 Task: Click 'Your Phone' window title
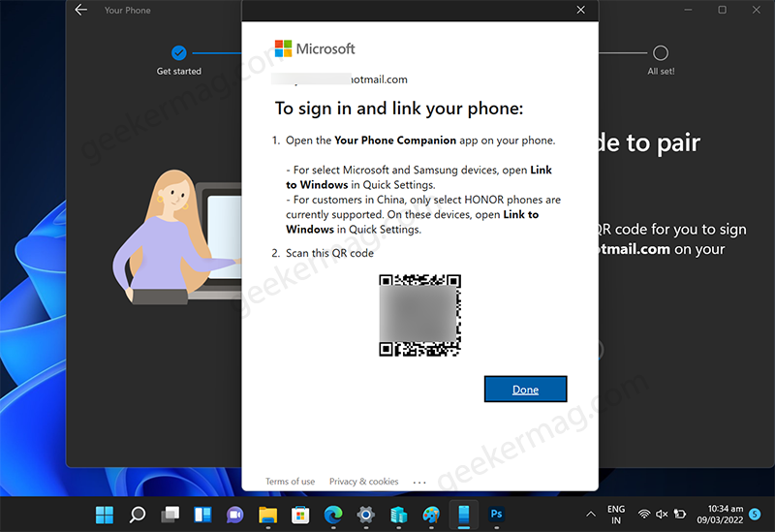pos(128,10)
